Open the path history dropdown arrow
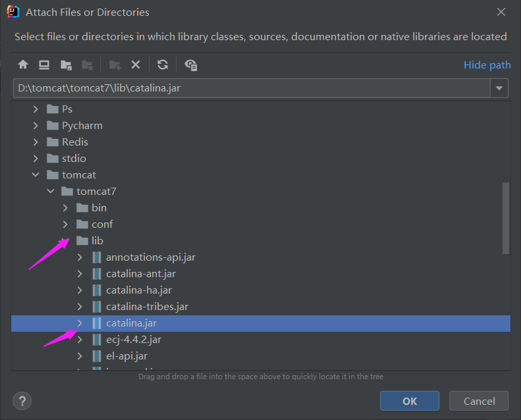The height and width of the screenshot is (420, 521). [499, 88]
